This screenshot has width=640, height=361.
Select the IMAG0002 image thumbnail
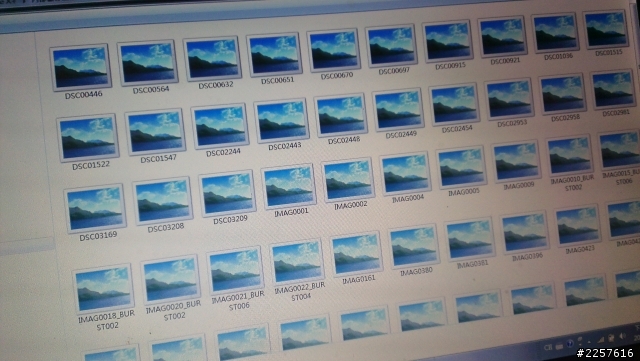348,180
